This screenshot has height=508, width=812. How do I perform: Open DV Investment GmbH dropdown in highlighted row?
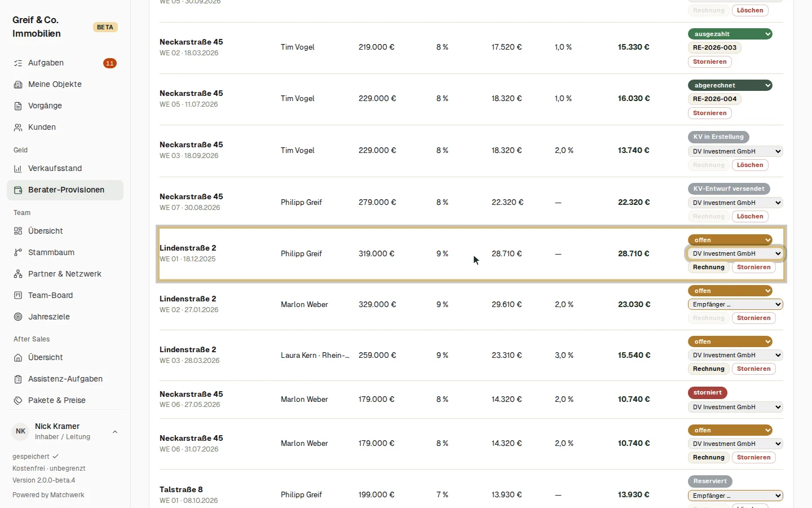(x=735, y=253)
